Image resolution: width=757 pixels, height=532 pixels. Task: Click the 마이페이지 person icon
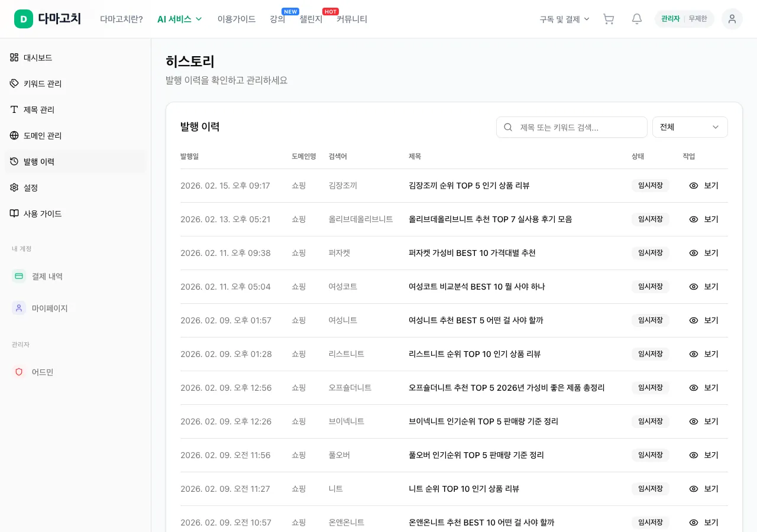coord(19,308)
